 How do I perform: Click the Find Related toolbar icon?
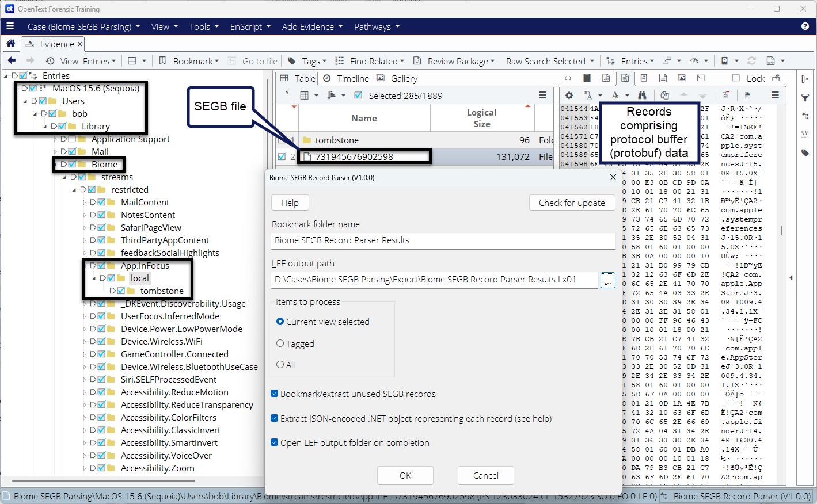tap(340, 60)
